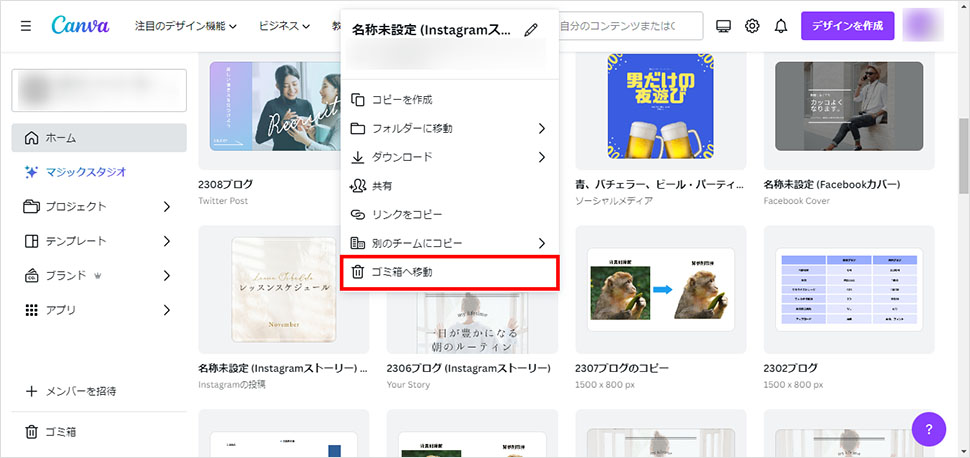
Task: Click the folder icon beside フォルダーに移動
Action: pos(358,129)
